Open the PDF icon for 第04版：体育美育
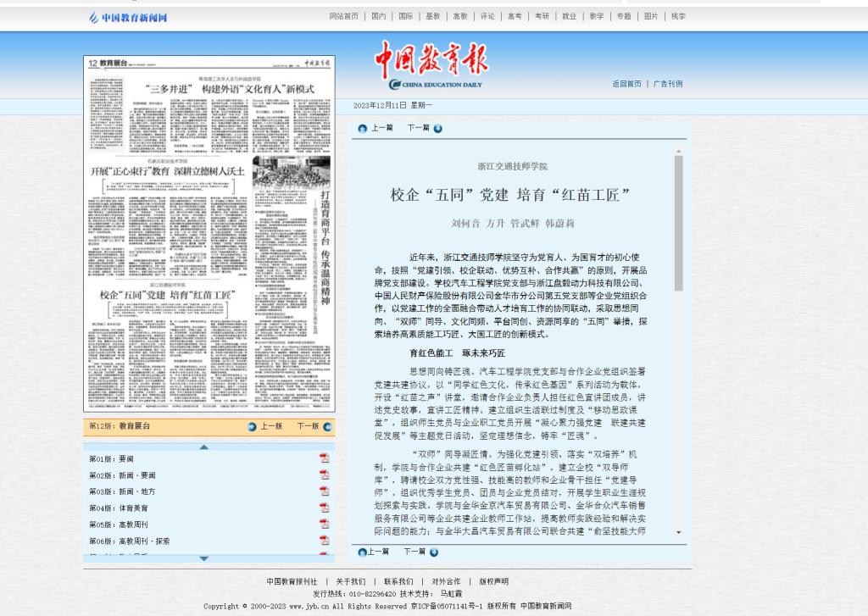 pyautogui.click(x=324, y=508)
